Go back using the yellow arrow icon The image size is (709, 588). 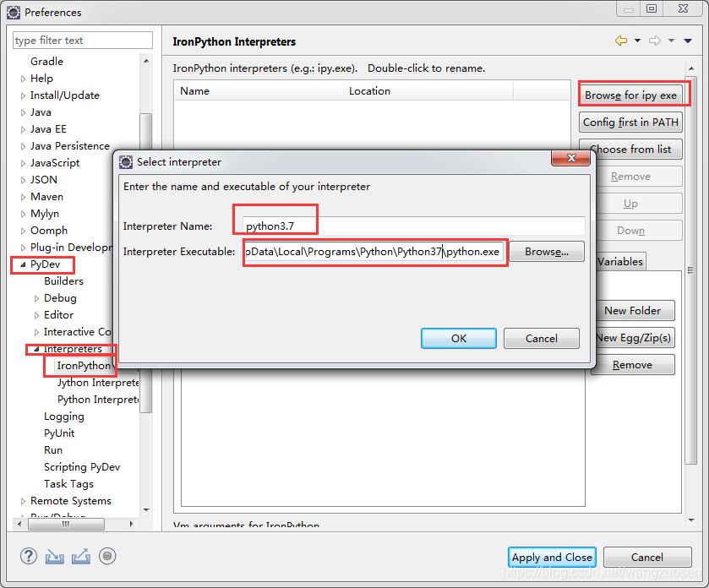pyautogui.click(x=621, y=41)
